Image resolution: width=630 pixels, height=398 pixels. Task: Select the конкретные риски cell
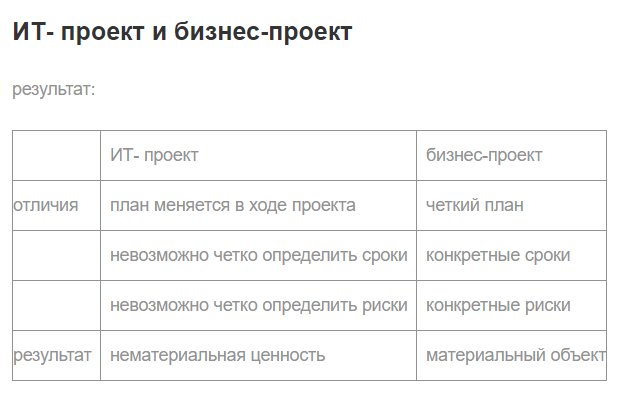pos(511,306)
